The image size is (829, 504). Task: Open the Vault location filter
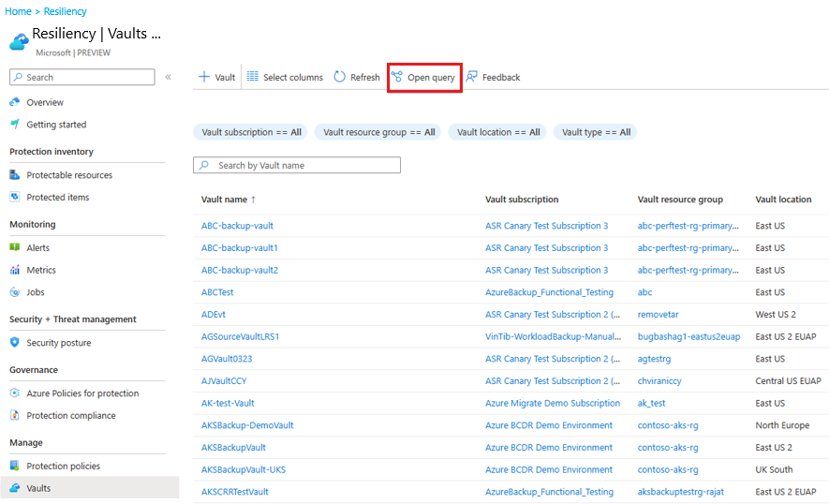pos(498,132)
